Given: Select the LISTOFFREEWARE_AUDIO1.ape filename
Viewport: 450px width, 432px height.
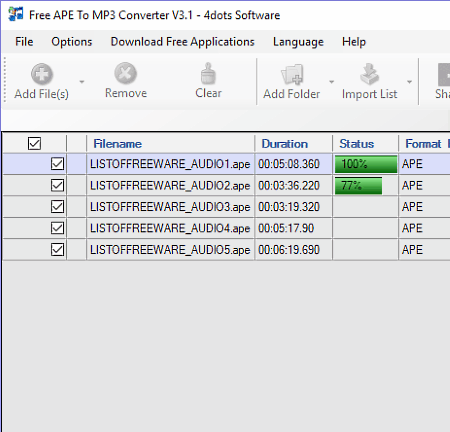Looking at the screenshot, I should pyautogui.click(x=170, y=164).
